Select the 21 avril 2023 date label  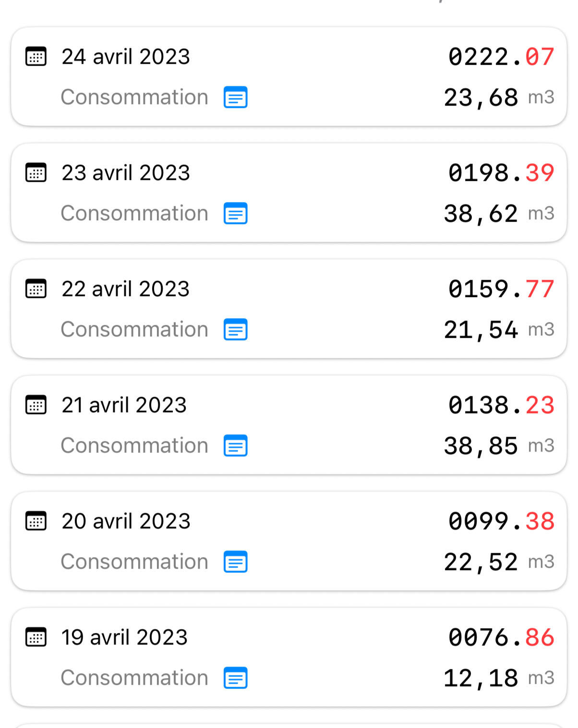124,405
